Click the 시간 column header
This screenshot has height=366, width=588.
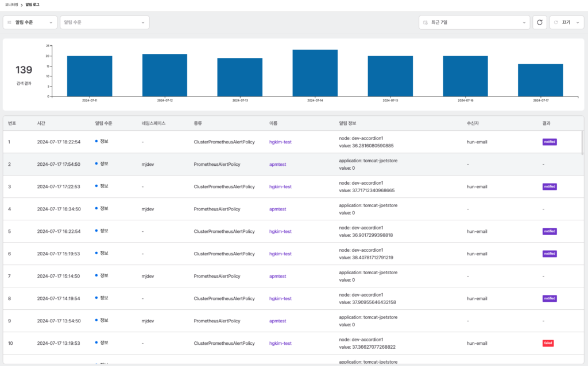tap(41, 123)
